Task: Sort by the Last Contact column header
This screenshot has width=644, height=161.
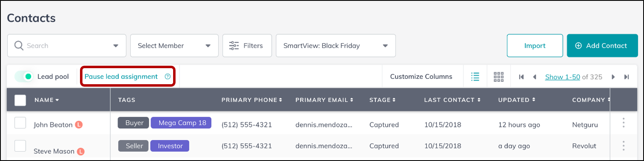Action: click(452, 100)
